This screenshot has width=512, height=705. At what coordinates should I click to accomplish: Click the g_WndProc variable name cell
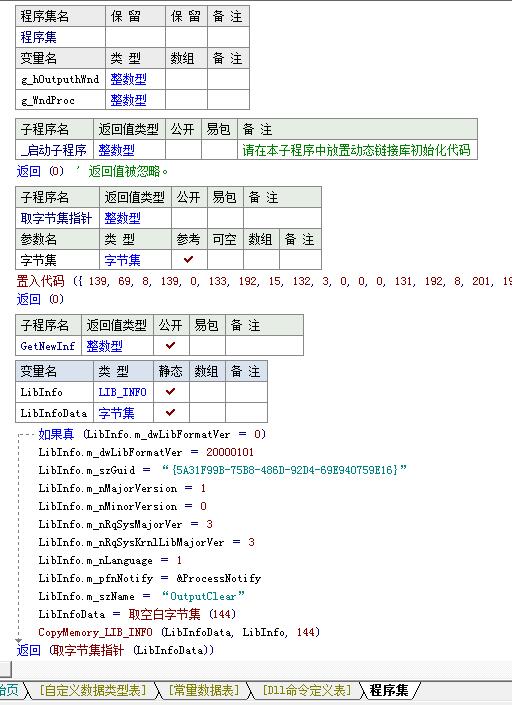point(61,100)
